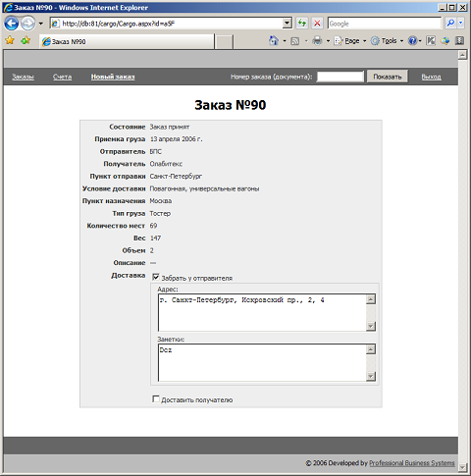Click the browser Forward arrow button
Screen dimensions: 471x476
(x=27, y=24)
